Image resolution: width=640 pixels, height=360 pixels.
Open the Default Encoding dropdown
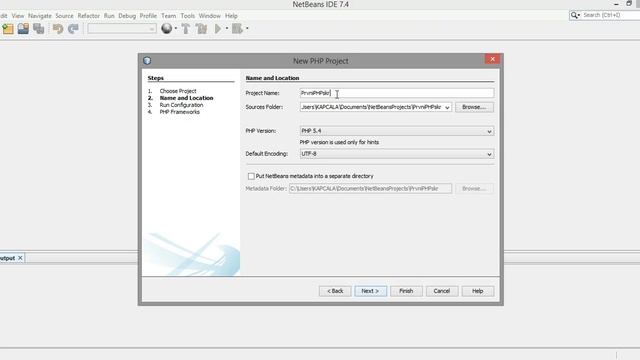489,154
